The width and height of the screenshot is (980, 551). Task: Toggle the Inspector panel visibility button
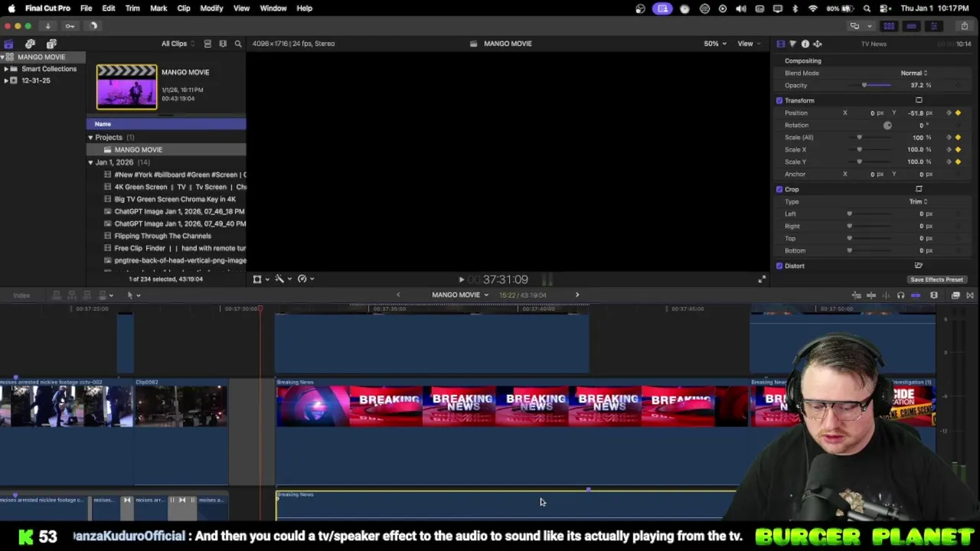pos(933,26)
